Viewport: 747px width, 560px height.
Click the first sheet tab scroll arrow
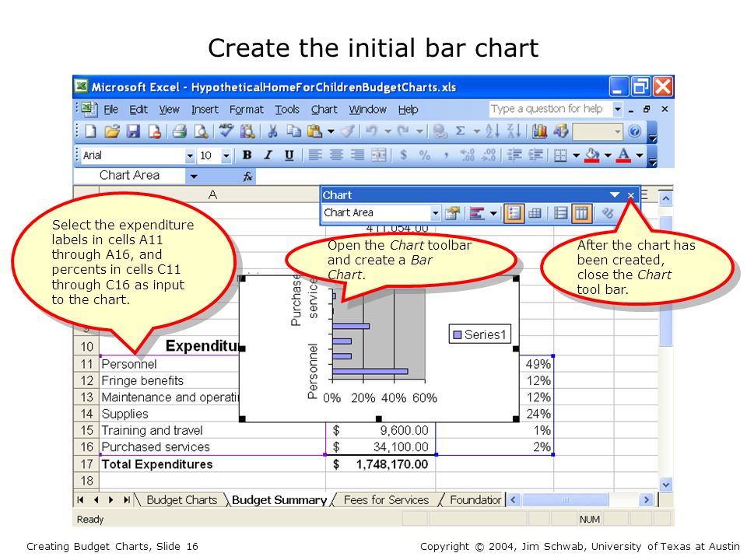pyautogui.click(x=80, y=500)
